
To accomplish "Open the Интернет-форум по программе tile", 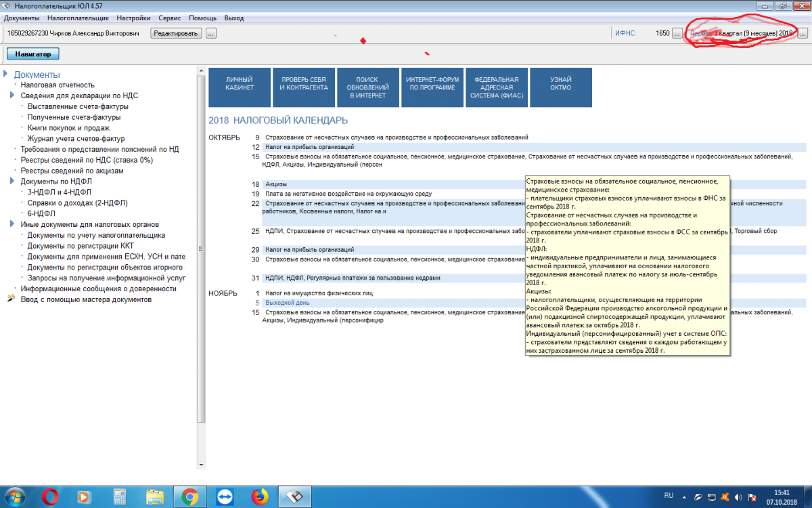I will (x=432, y=87).
